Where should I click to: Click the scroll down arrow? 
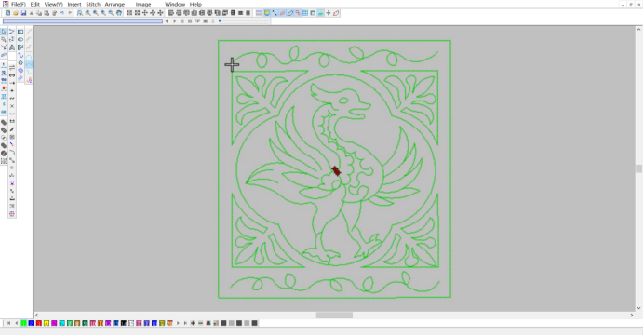(638, 308)
